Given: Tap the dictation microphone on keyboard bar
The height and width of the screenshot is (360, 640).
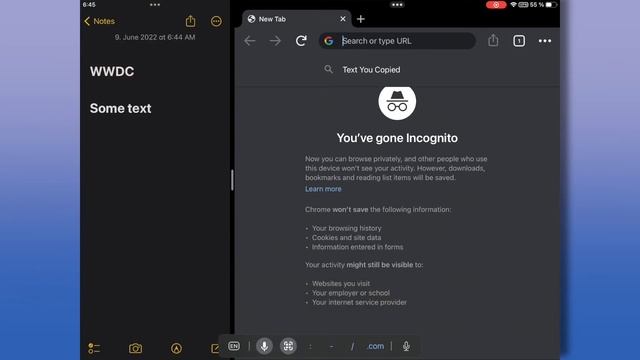Looking at the screenshot, I should [406, 346].
